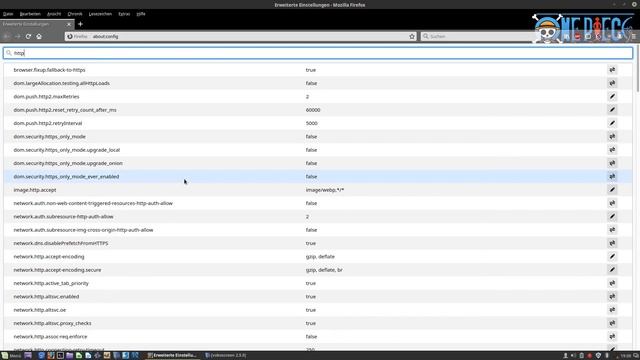Toggle network.http.altsvc.enabled

pos(612,296)
